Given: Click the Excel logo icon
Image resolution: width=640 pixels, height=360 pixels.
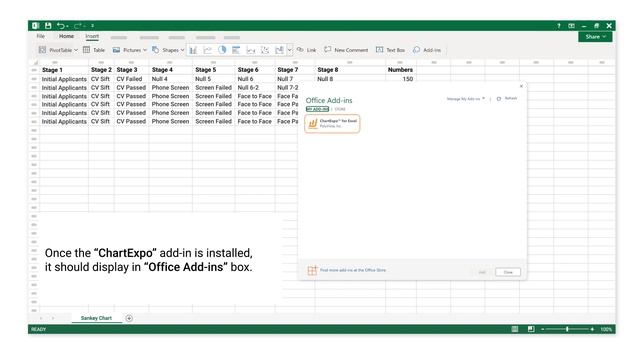Looking at the screenshot, I should point(36,26).
